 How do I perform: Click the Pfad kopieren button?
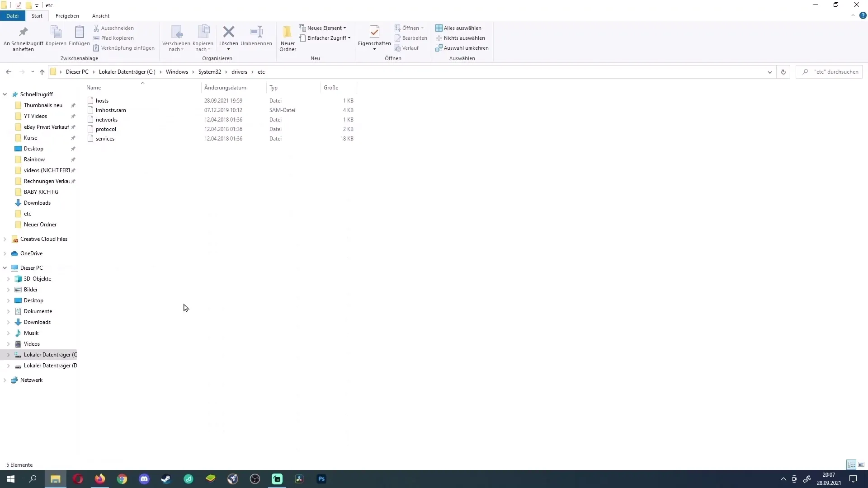click(x=118, y=38)
